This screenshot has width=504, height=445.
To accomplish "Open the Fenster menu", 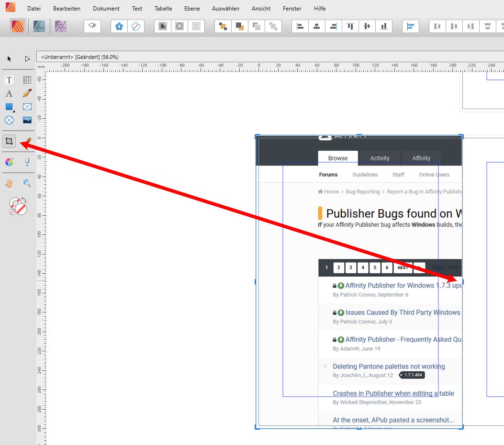I will (x=292, y=8).
